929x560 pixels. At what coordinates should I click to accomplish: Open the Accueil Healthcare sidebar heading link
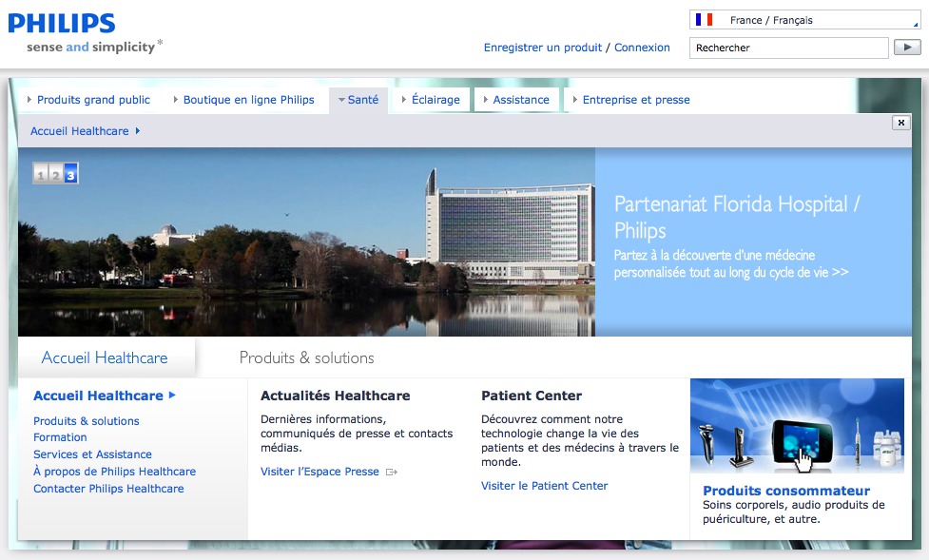pyautogui.click(x=98, y=396)
